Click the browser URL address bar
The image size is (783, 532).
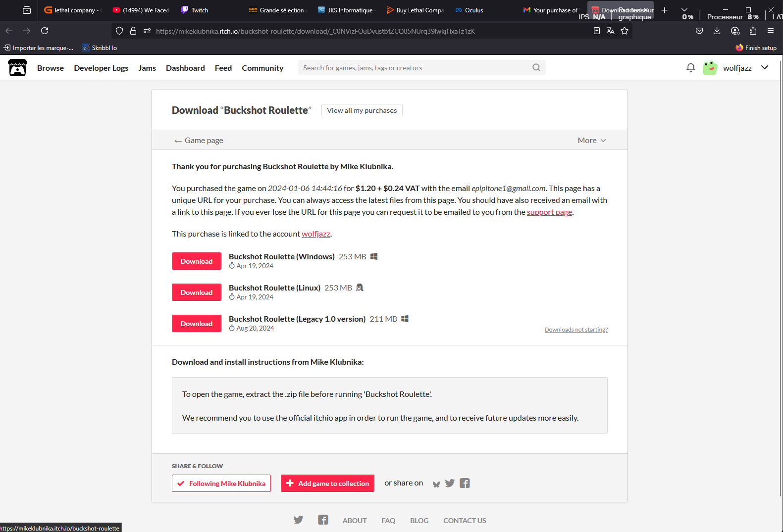pyautogui.click(x=371, y=31)
